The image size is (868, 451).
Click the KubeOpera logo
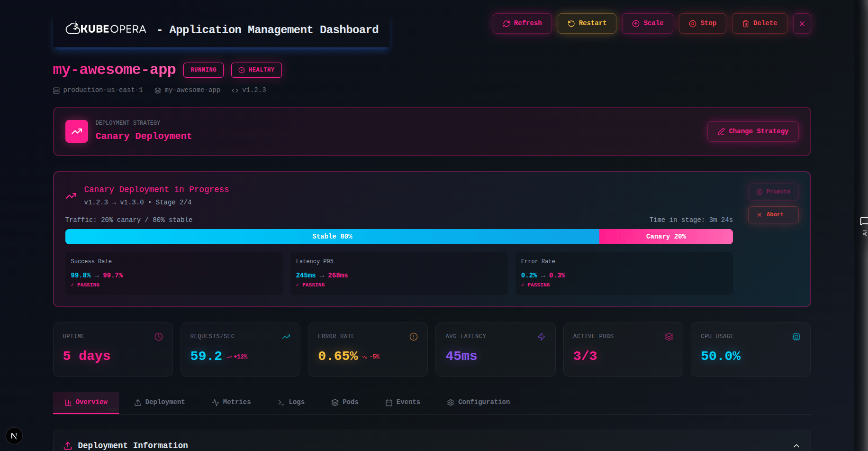click(x=105, y=28)
